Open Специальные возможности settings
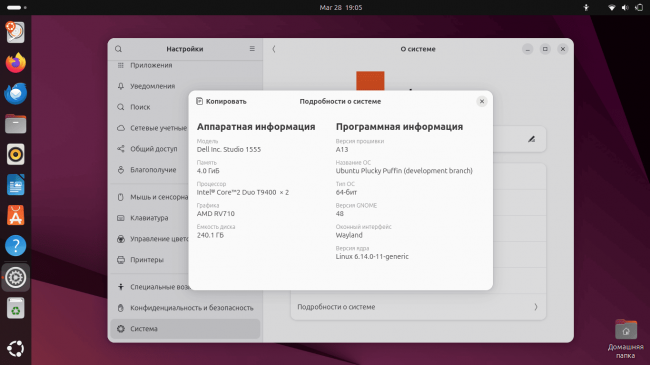Image resolution: width=650 pixels, height=365 pixels. click(150, 287)
